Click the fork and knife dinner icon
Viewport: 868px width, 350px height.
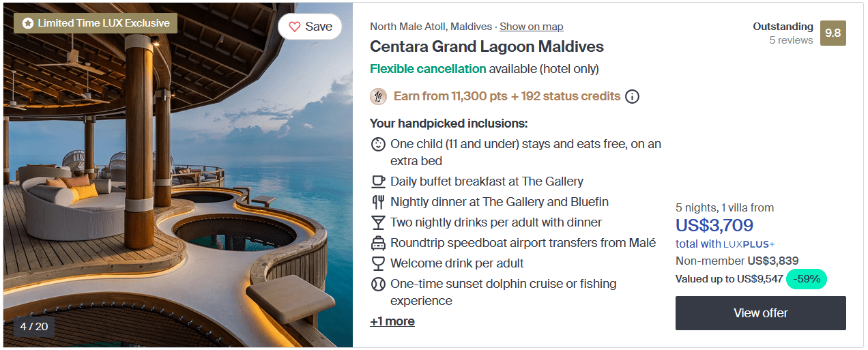pyautogui.click(x=378, y=202)
